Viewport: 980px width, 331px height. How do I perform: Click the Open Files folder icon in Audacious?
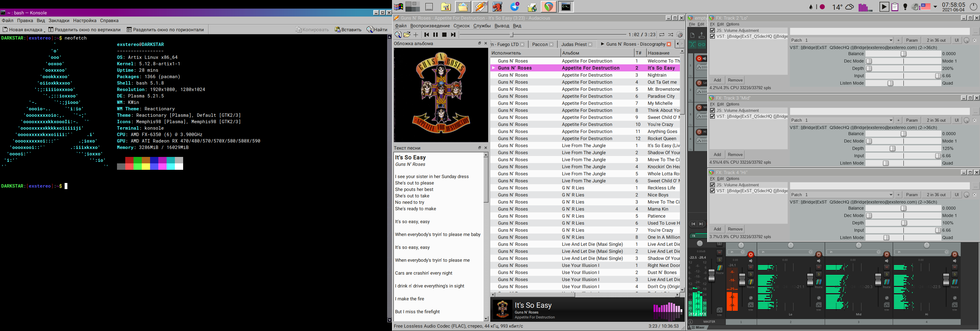(x=407, y=35)
